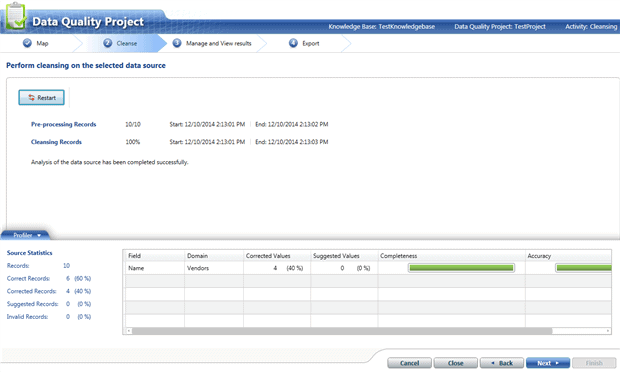
Task: Click the Completeness progress bar for Name
Action: [x=461, y=268]
